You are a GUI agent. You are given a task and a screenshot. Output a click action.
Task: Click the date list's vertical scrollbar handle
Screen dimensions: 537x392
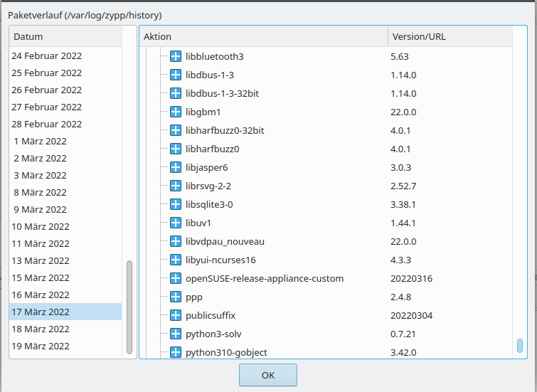coord(129,307)
